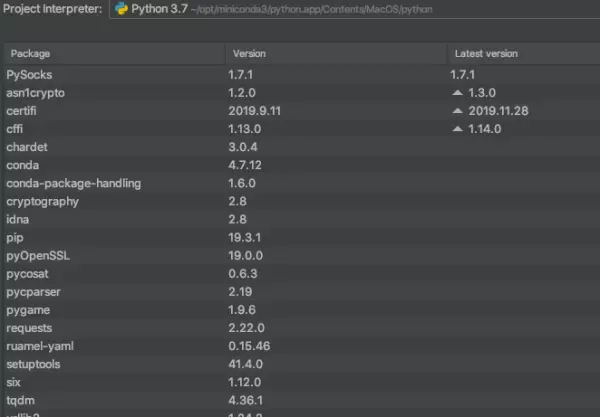Click requests version 2.22.0

[x=246, y=328]
